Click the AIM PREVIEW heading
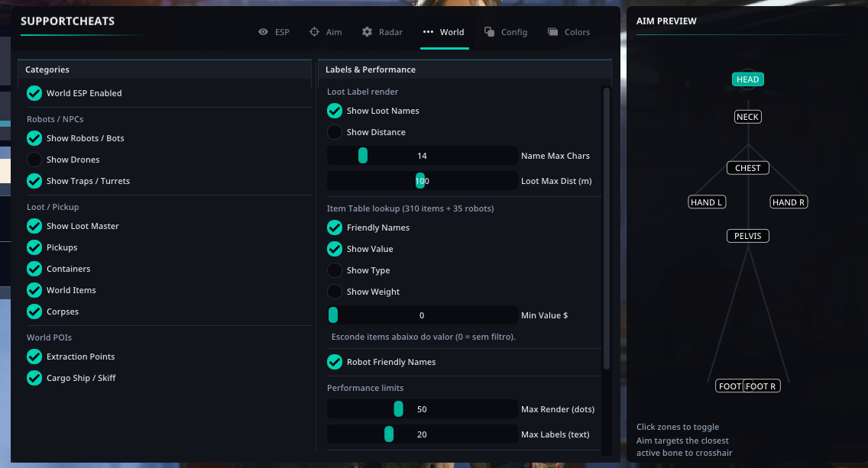 click(x=666, y=21)
